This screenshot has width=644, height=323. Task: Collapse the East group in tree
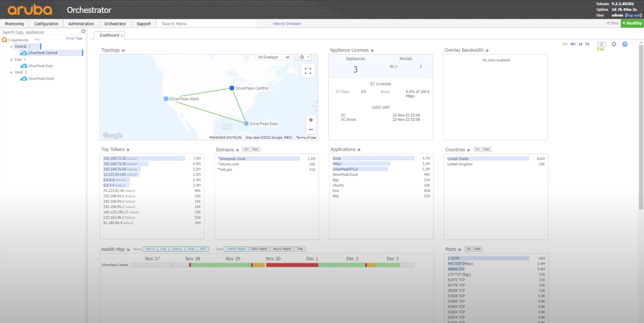[x=11, y=59]
